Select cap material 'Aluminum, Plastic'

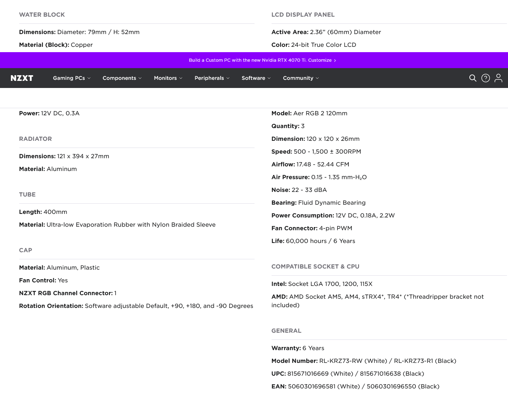click(73, 268)
